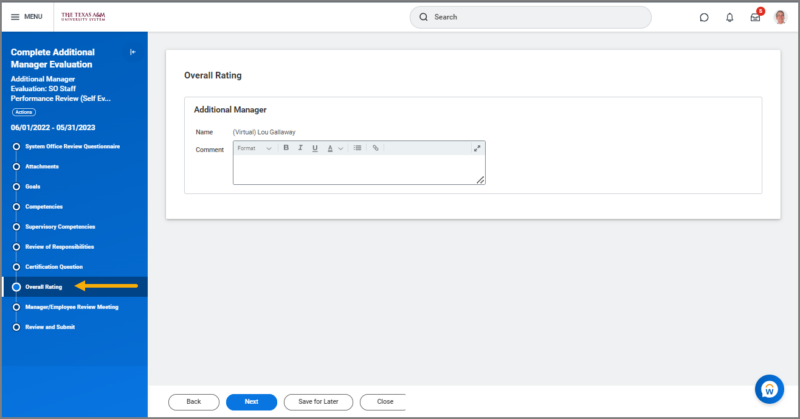Image resolution: width=800 pixels, height=419 pixels.
Task: Go to Review of Responsibilities step
Action: [x=60, y=247]
